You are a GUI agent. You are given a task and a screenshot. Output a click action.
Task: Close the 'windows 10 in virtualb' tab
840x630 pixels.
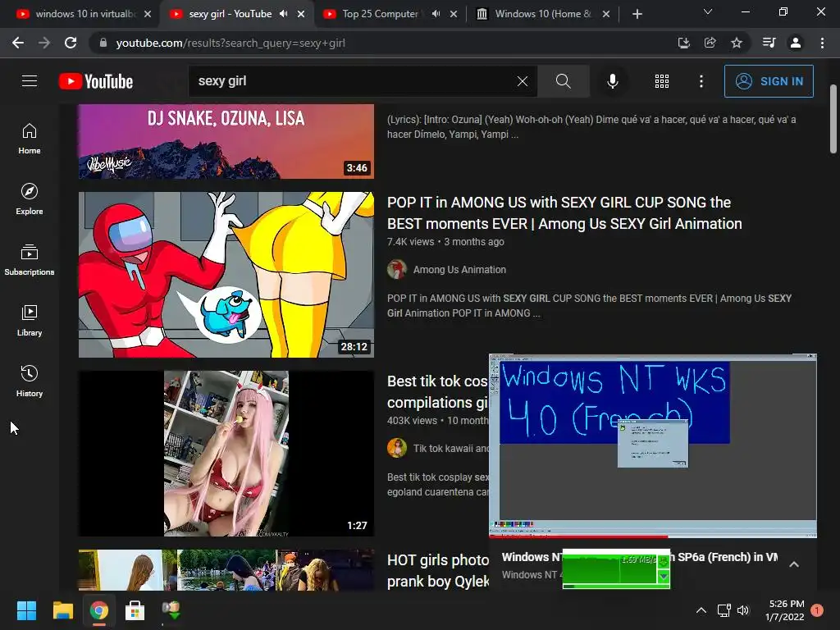click(148, 14)
